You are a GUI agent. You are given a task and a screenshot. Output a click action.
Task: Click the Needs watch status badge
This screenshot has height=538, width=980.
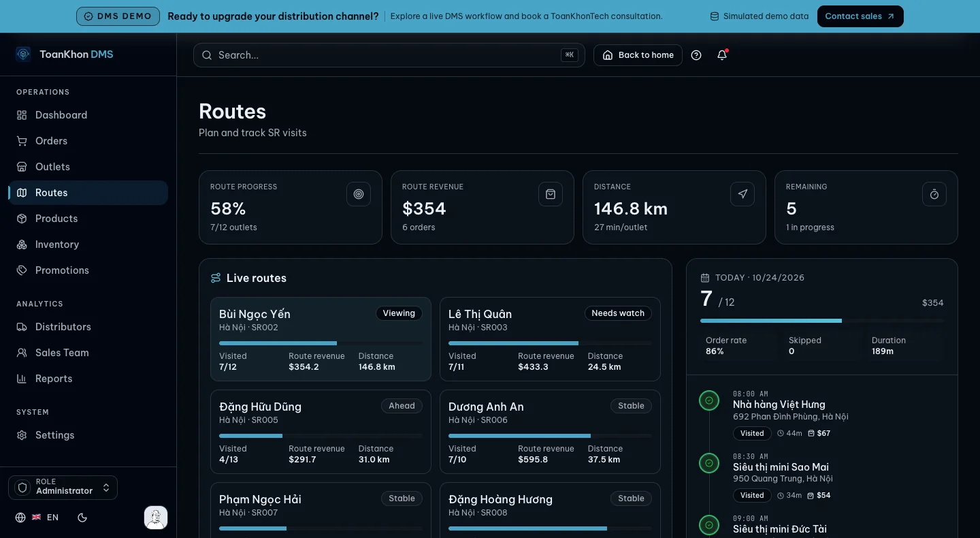tap(618, 313)
